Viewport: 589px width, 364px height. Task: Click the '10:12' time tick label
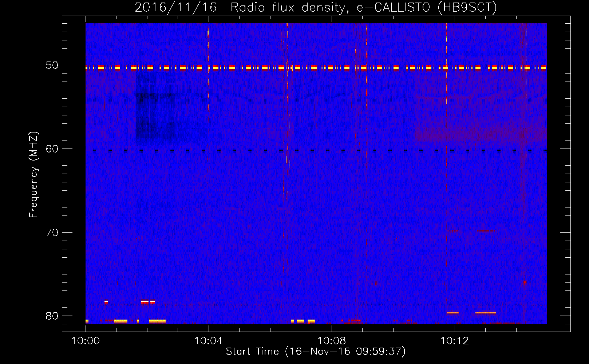(455, 341)
